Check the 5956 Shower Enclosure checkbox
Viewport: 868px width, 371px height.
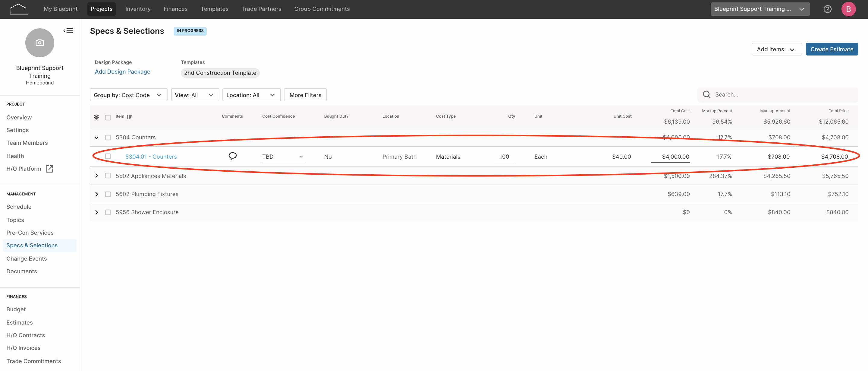click(x=108, y=212)
